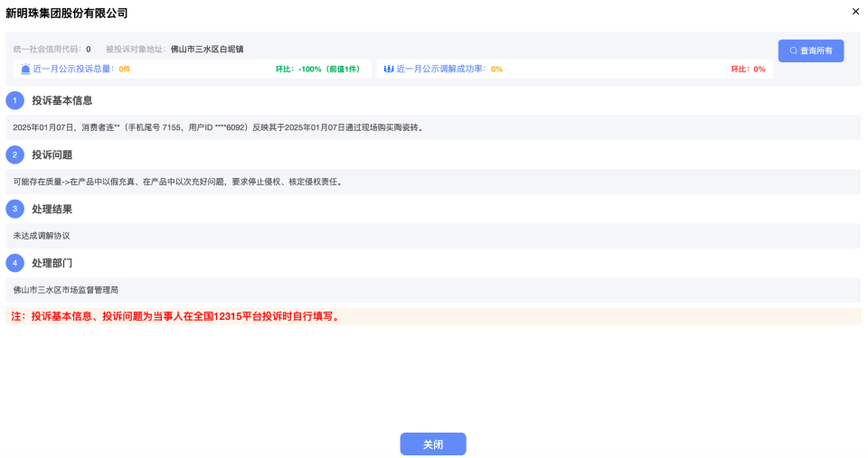Click the 被投诉对象地址 label
The image size is (868, 458).
(x=137, y=49)
